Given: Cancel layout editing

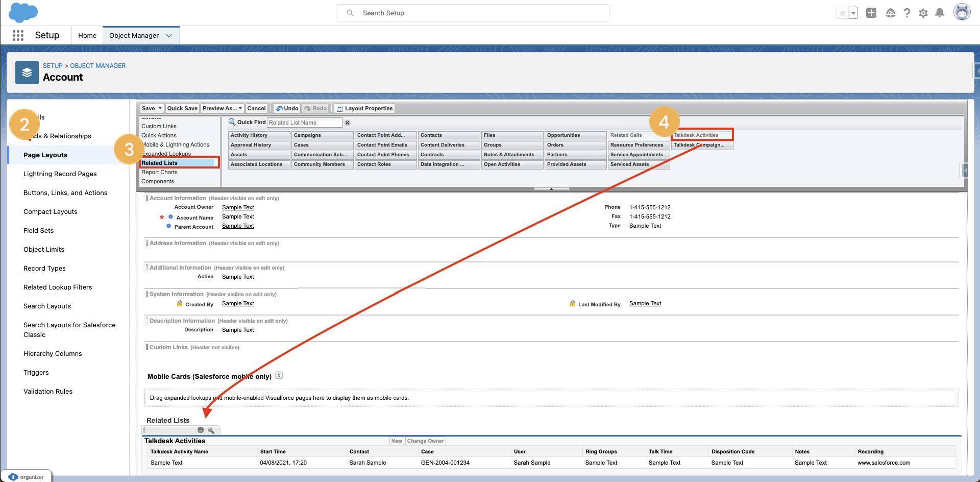Looking at the screenshot, I should [256, 108].
